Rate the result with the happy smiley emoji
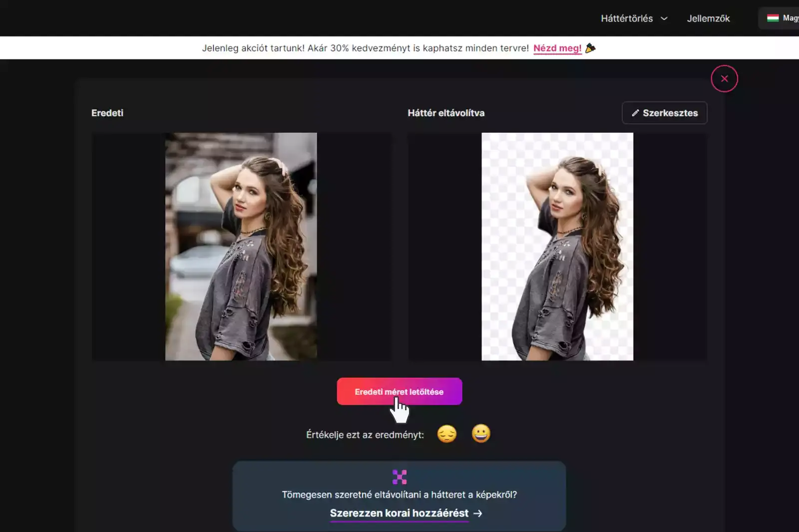The height and width of the screenshot is (532, 799). pos(481,433)
